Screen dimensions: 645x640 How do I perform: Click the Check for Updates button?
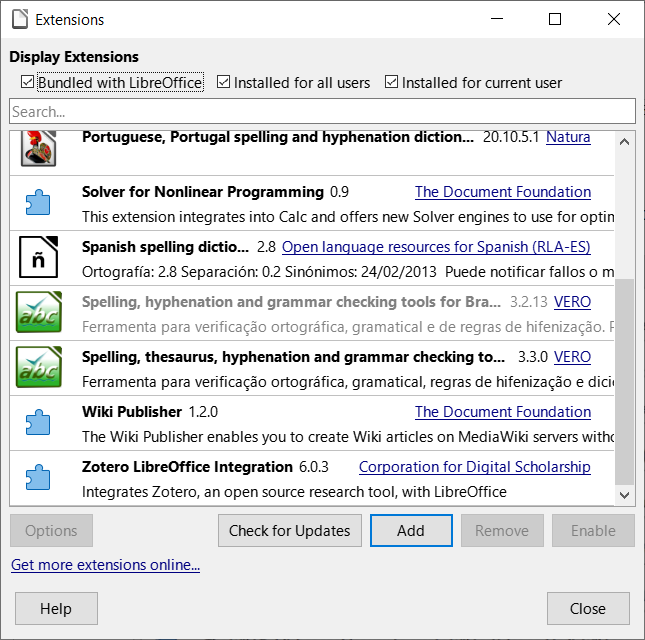(290, 531)
